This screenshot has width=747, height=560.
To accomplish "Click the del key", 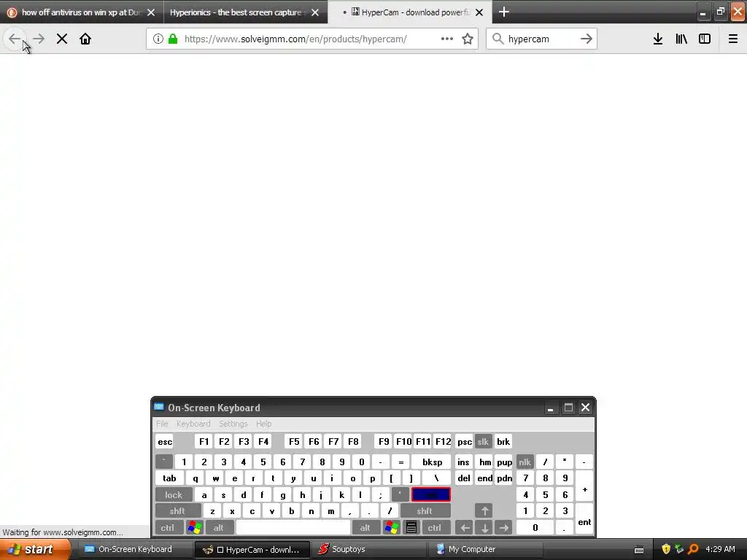I will pyautogui.click(x=463, y=478).
